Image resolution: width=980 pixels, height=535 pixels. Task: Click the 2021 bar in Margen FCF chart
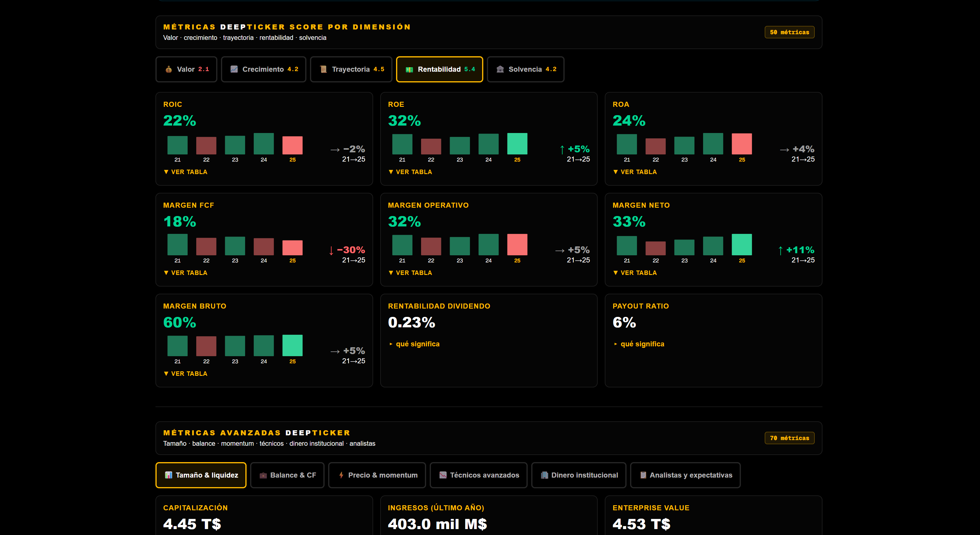pyautogui.click(x=177, y=245)
